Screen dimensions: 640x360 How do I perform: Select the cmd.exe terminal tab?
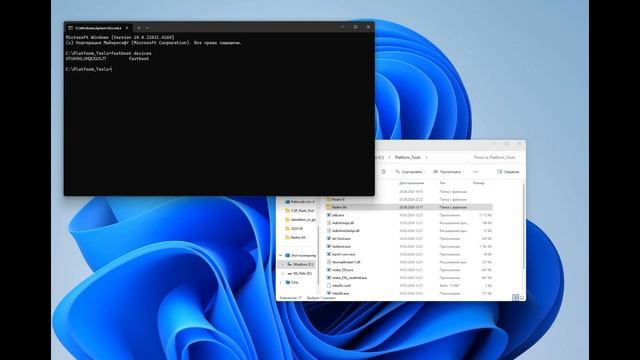[x=98, y=28]
